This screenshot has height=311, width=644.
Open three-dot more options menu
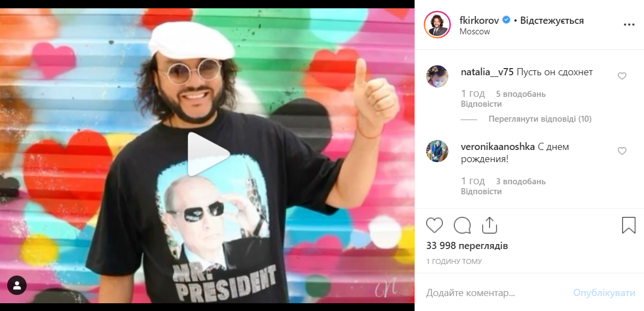629,24
